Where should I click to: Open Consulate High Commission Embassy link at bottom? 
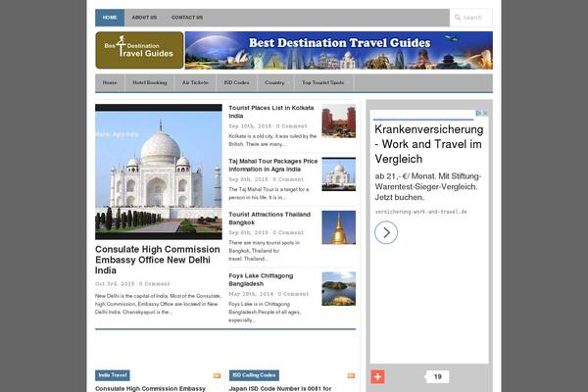pos(150,389)
